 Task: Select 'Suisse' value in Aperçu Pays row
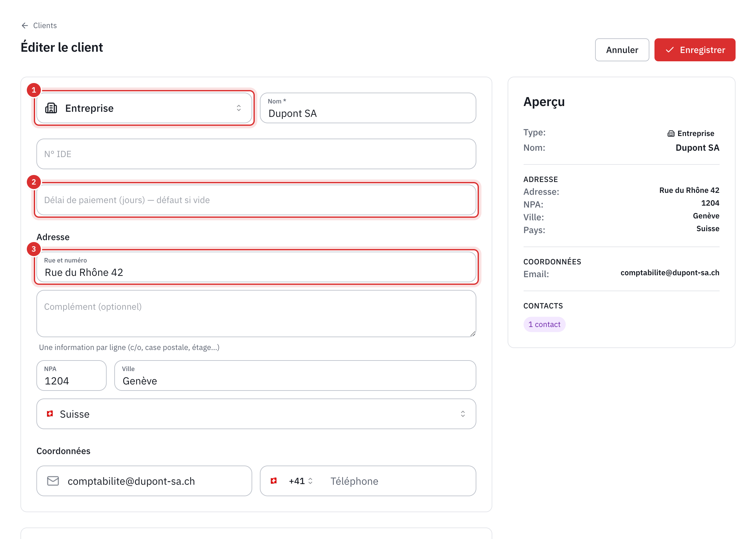coord(707,229)
